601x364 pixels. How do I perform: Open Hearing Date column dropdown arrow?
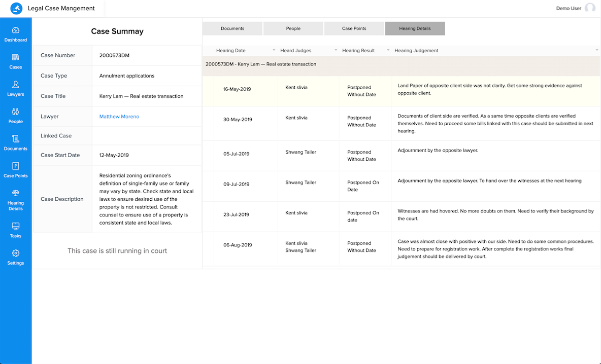coord(274,50)
